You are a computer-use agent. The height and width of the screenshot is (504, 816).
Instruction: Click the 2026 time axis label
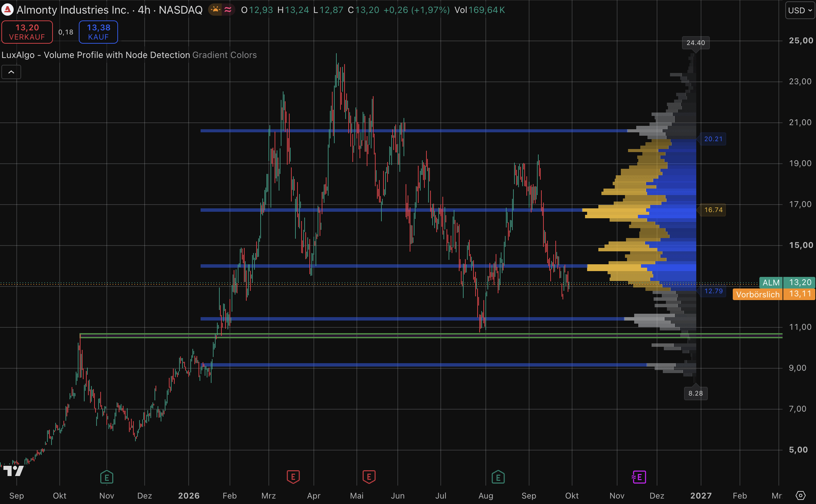189,495
